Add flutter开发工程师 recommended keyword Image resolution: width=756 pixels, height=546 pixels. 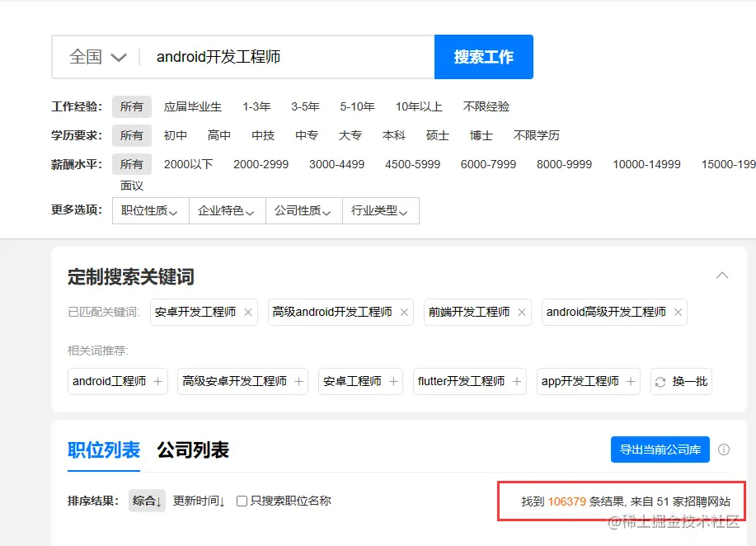point(517,381)
